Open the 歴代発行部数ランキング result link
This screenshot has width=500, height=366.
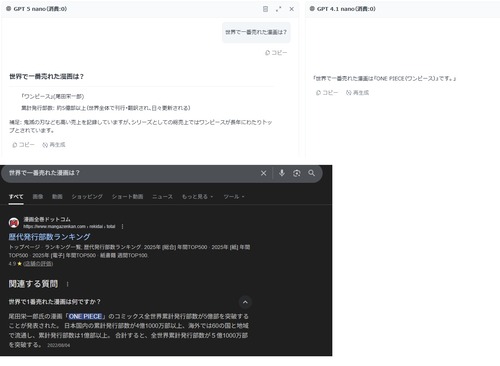coord(49,237)
